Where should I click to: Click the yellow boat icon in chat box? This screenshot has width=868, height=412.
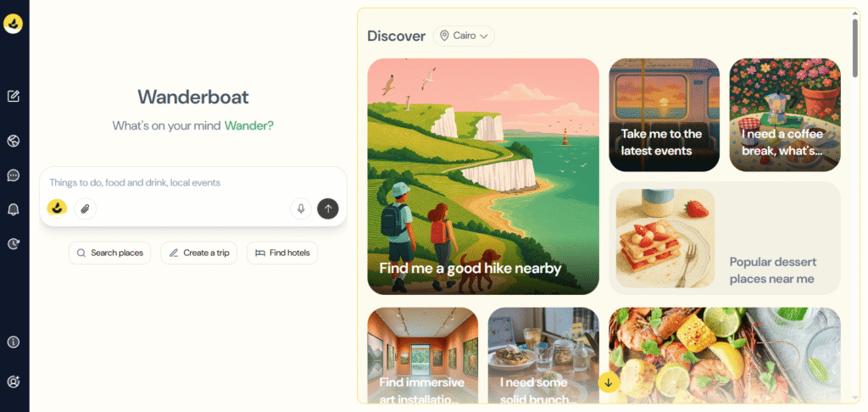pyautogui.click(x=57, y=209)
